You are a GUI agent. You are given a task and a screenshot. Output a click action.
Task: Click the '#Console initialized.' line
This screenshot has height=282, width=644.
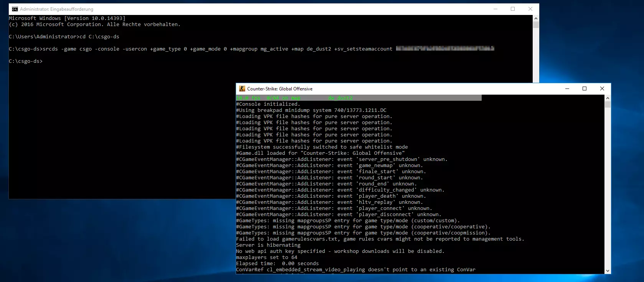tap(268, 104)
